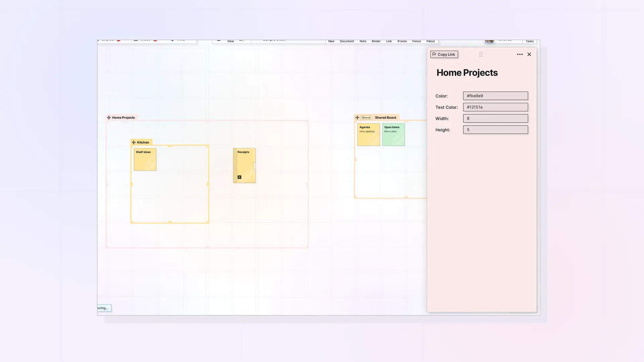Edit the Text Color field #12151a
This screenshot has width=644, height=362.
pyautogui.click(x=495, y=107)
